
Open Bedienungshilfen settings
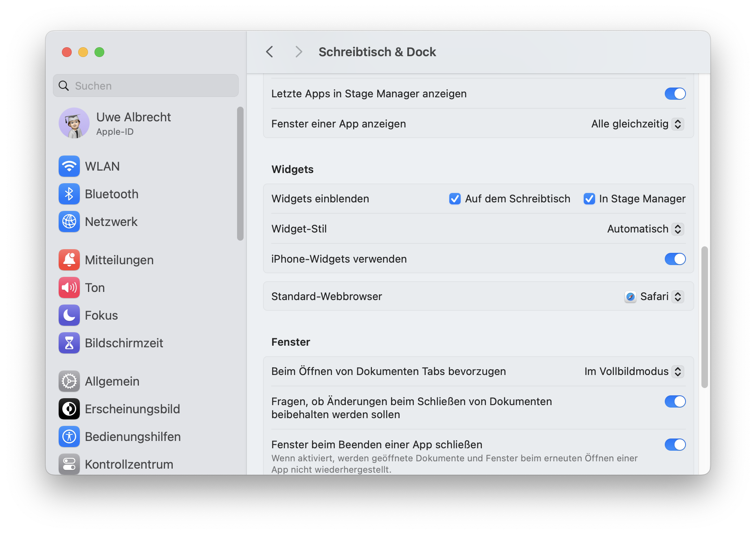69,436
